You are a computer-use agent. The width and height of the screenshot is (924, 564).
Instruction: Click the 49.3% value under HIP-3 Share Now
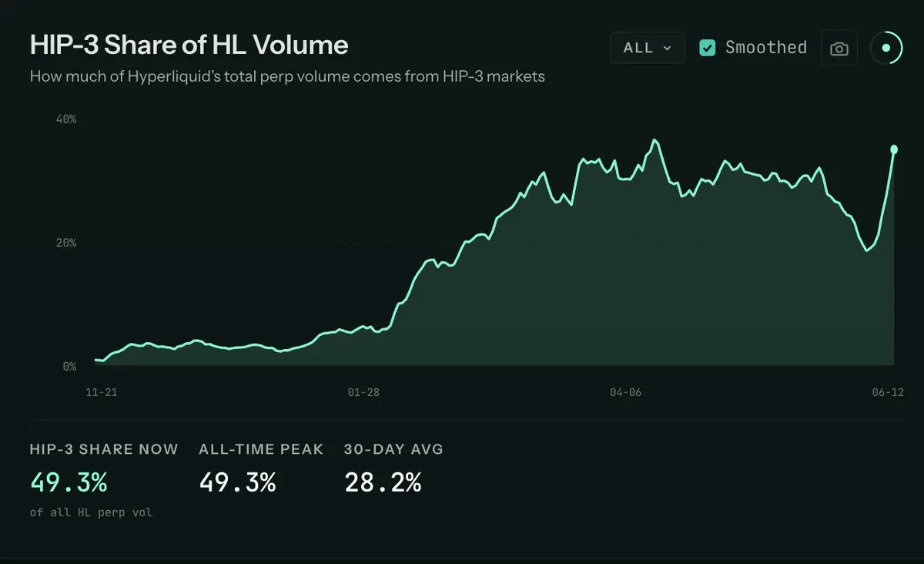pyautogui.click(x=69, y=483)
